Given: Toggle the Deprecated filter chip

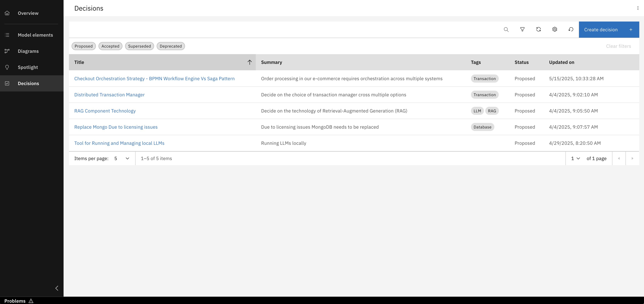Looking at the screenshot, I should coord(171,46).
